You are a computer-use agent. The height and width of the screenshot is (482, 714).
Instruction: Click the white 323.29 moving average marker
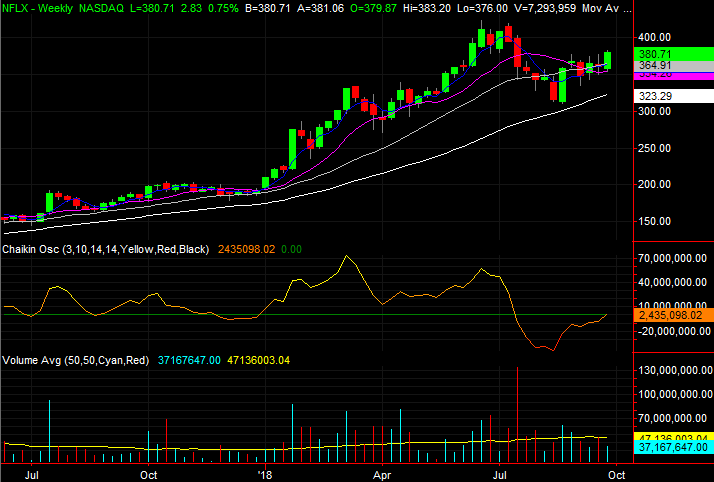point(673,96)
